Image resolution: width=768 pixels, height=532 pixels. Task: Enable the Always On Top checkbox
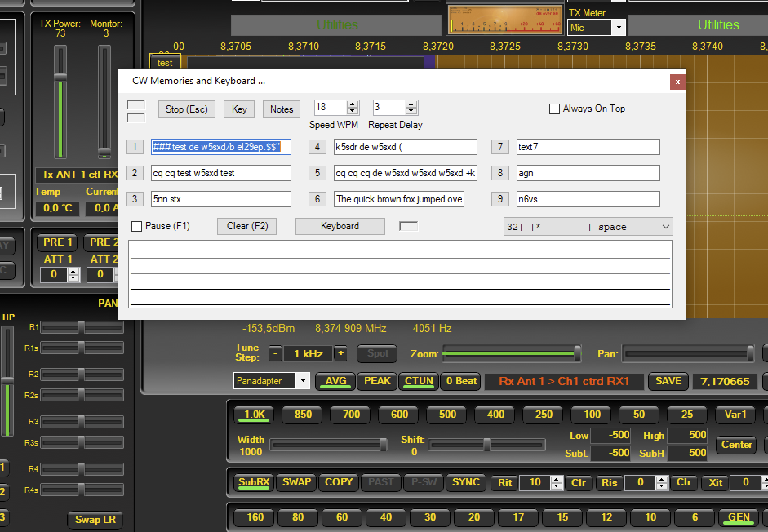[x=555, y=109]
